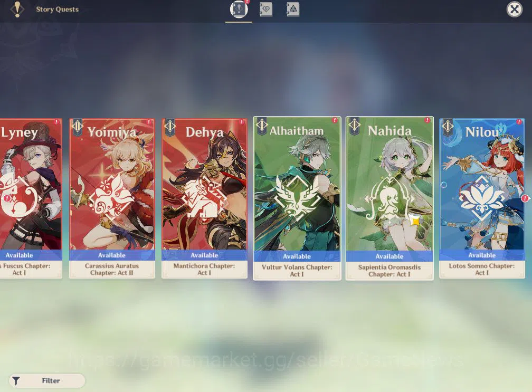Close the Story Quests screen

515,9
